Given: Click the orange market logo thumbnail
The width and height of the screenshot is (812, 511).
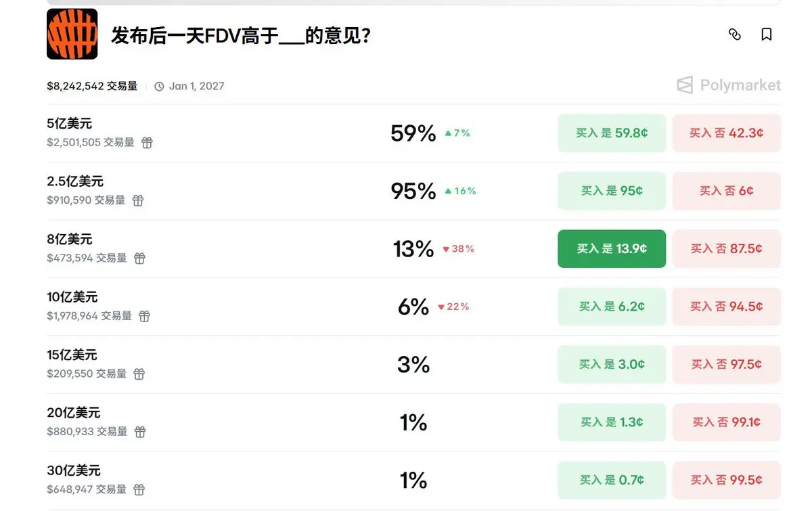Looking at the screenshot, I should [x=72, y=34].
